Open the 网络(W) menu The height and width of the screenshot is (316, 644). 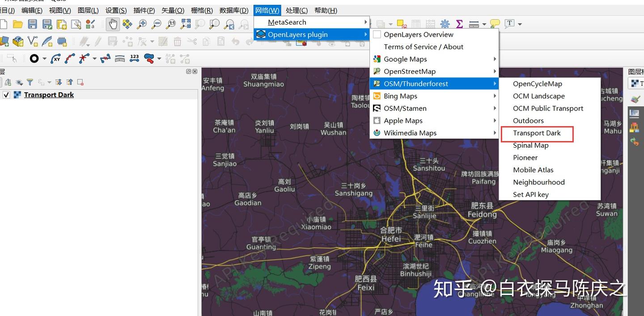[x=267, y=10]
